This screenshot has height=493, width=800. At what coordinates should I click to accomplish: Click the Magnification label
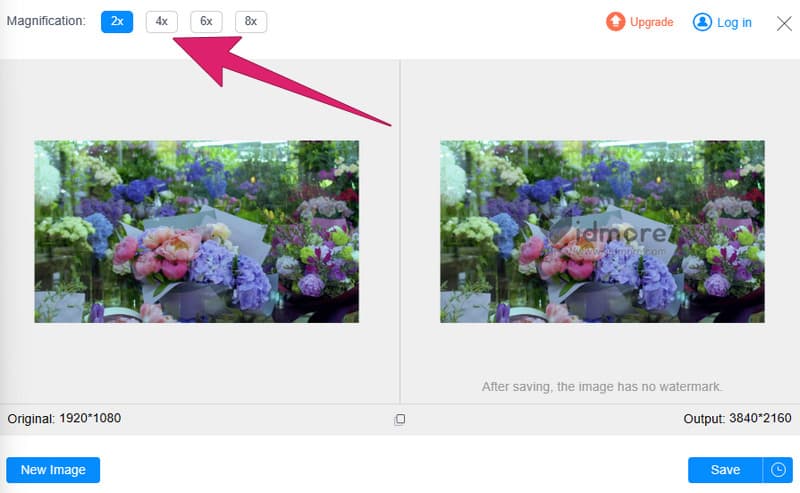pos(46,21)
